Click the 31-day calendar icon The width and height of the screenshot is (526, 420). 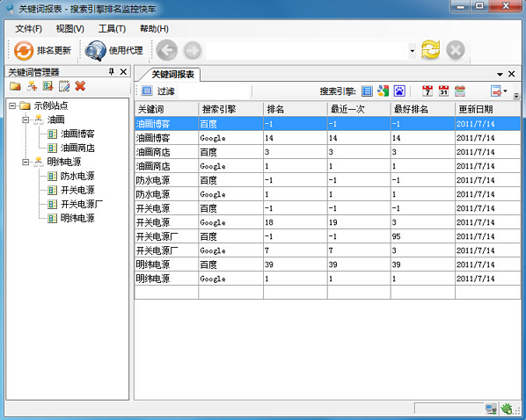pos(443,91)
